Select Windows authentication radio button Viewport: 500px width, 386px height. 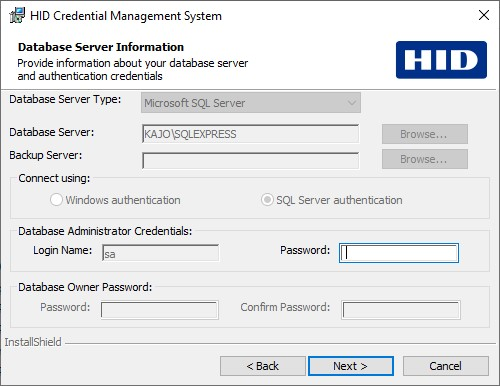pos(56,200)
